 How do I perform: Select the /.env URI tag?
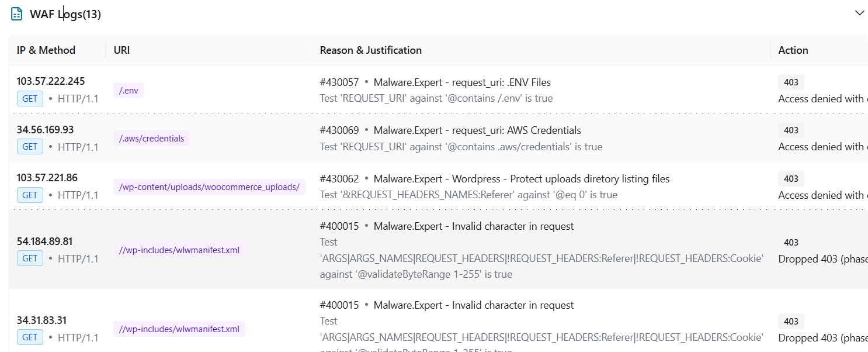tap(129, 90)
